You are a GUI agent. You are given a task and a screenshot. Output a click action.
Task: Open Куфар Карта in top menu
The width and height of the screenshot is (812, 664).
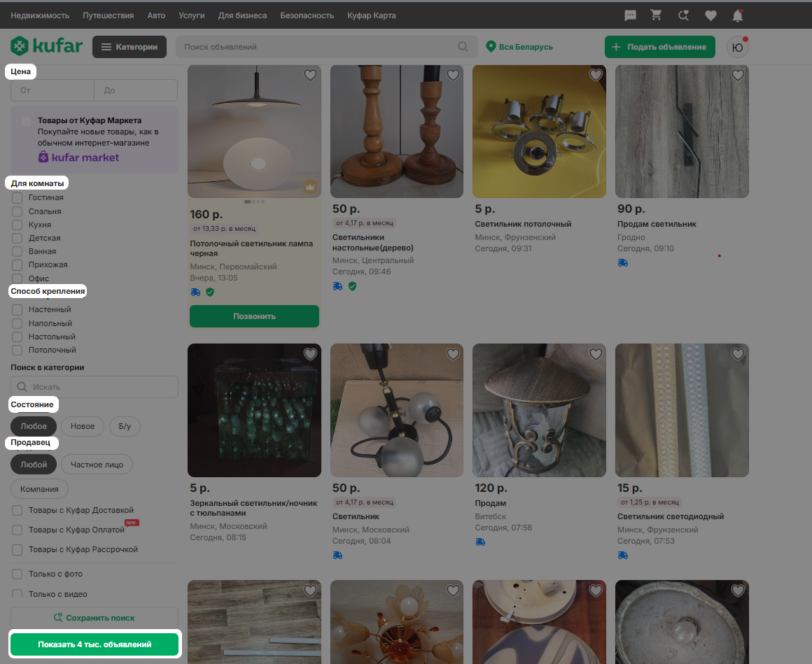click(371, 15)
